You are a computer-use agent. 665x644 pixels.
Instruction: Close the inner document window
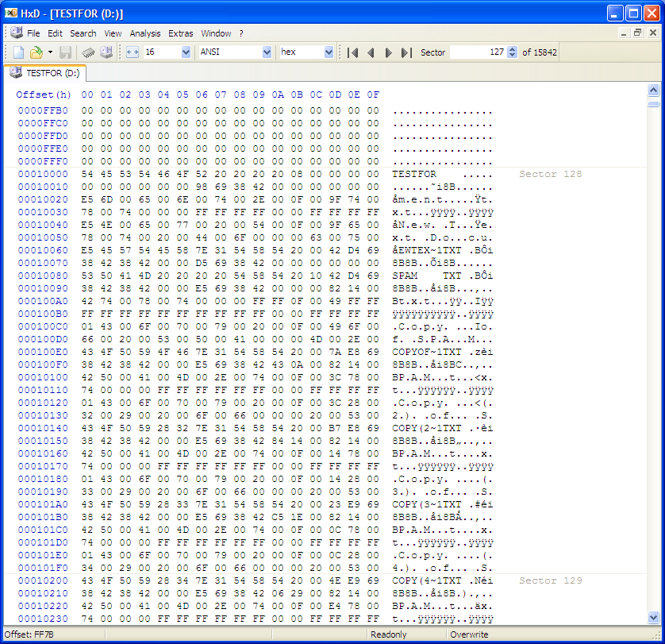pyautogui.click(x=653, y=33)
